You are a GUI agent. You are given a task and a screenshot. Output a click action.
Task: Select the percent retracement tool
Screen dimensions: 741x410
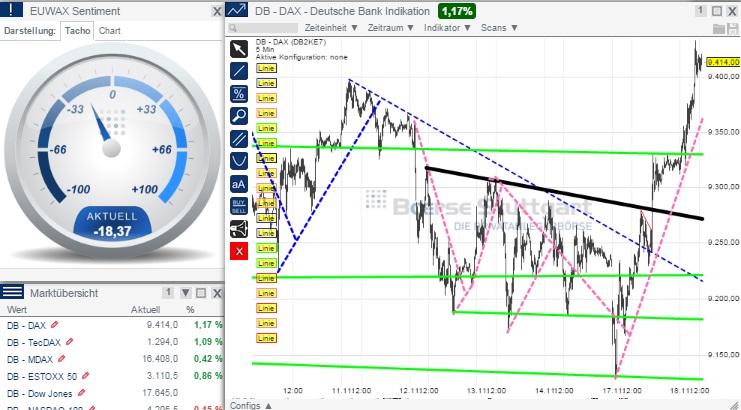click(239, 94)
